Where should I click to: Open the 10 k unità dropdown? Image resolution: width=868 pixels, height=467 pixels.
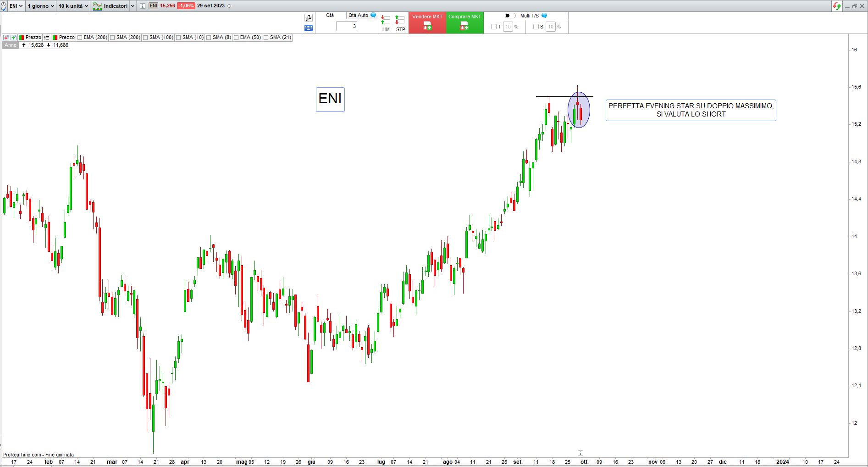[x=73, y=6]
